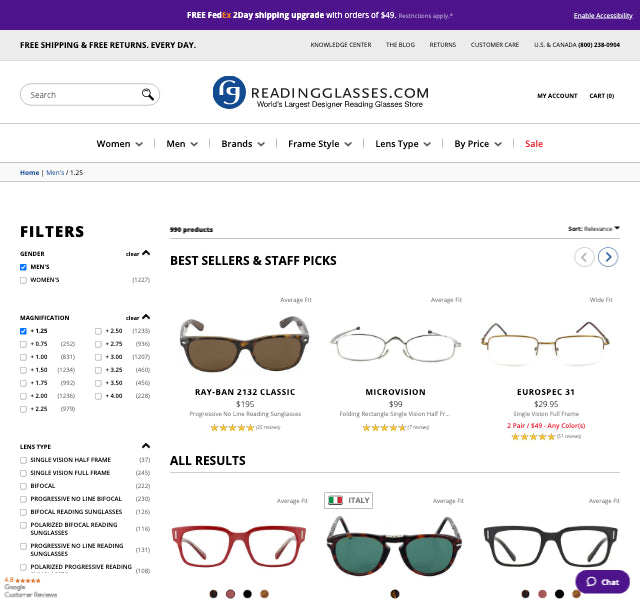Go to Men's breadcrumb link
The width and height of the screenshot is (640, 600).
point(55,173)
